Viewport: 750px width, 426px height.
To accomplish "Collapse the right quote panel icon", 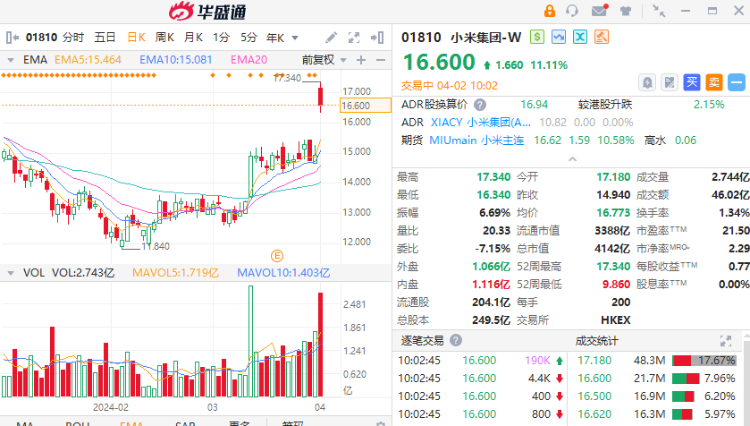I will [377, 37].
